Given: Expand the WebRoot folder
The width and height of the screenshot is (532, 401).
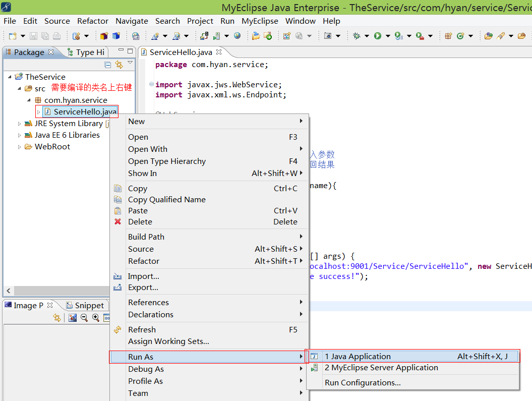Looking at the screenshot, I should (x=19, y=147).
